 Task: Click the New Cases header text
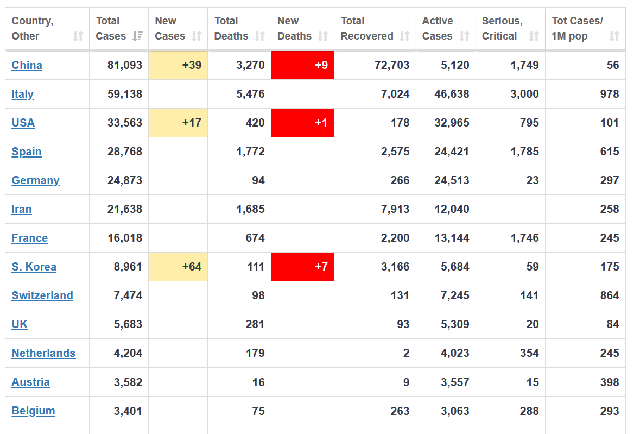(170, 29)
